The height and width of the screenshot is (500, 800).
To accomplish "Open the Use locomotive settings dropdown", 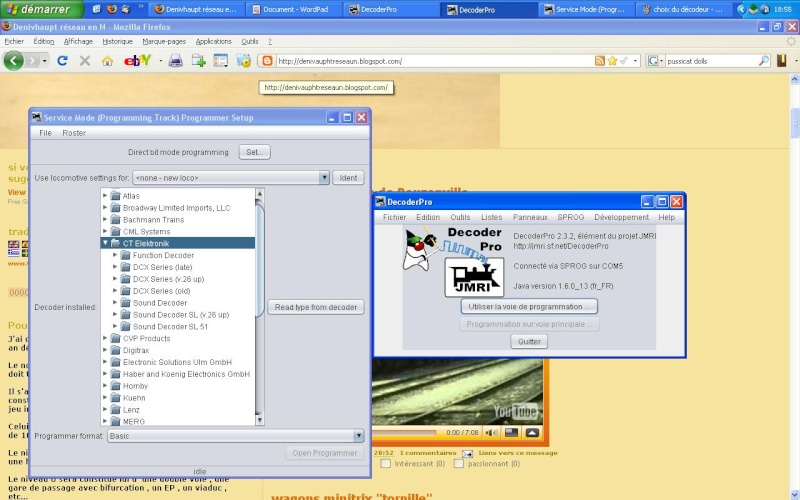I will [x=324, y=178].
